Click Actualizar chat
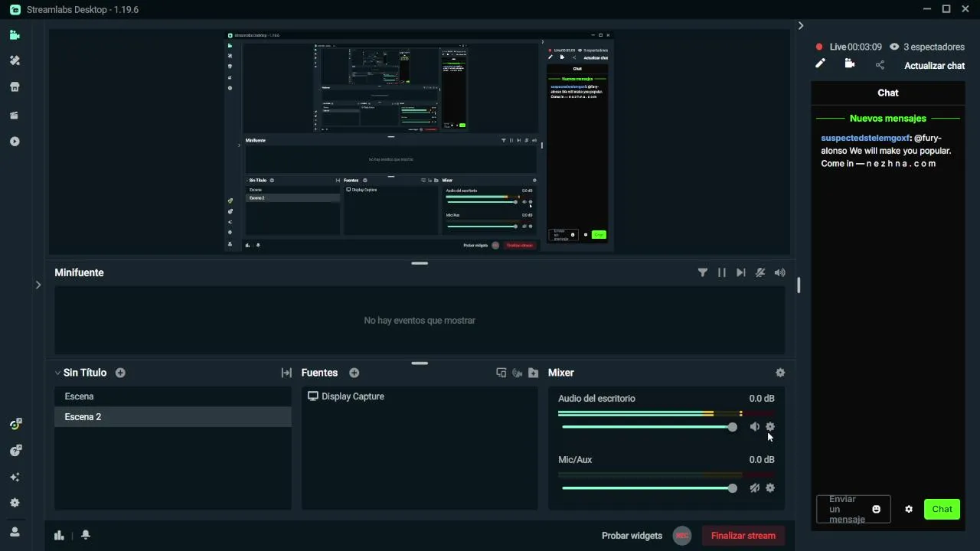 click(934, 66)
